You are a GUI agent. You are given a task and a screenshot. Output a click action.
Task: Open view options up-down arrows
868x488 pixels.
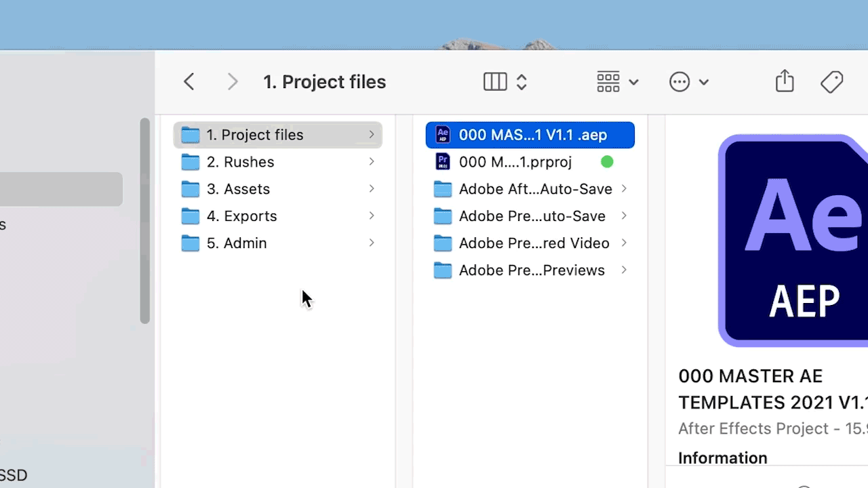coord(521,82)
